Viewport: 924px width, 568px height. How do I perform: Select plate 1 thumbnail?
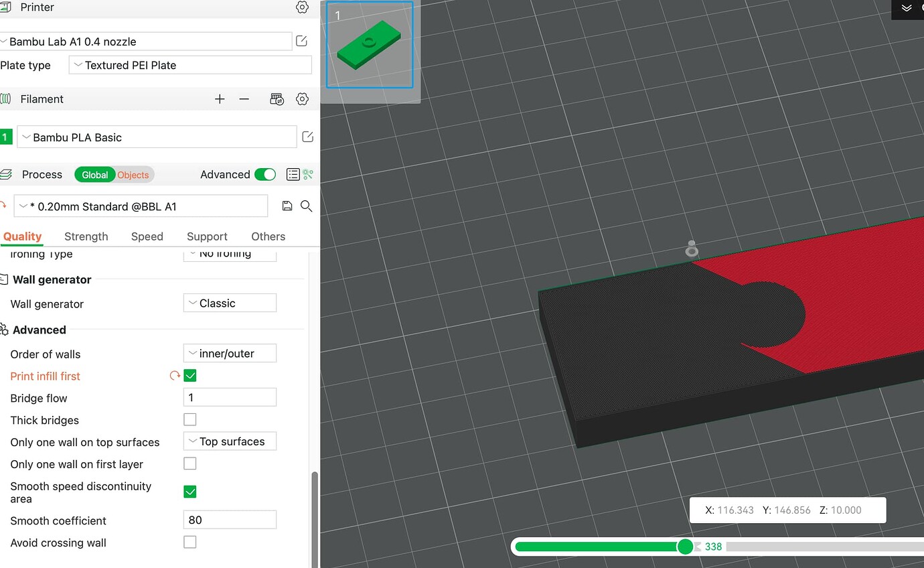click(x=370, y=45)
